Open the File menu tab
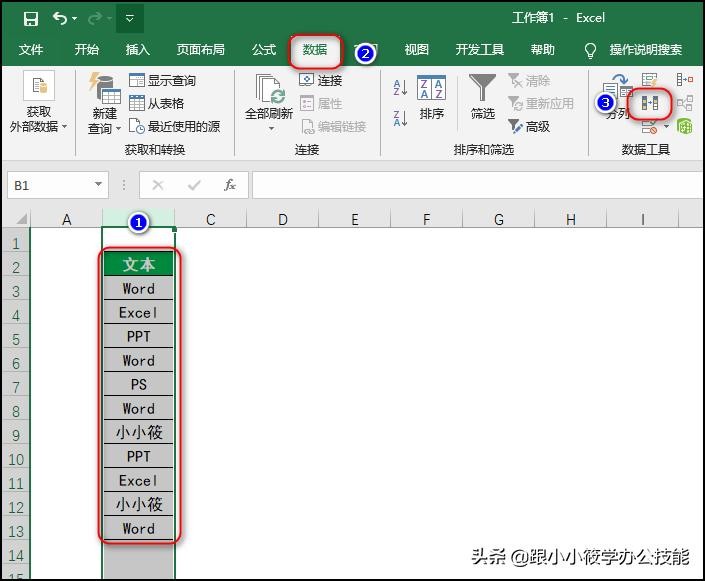Viewport: 705px width, 581px height. [31, 50]
